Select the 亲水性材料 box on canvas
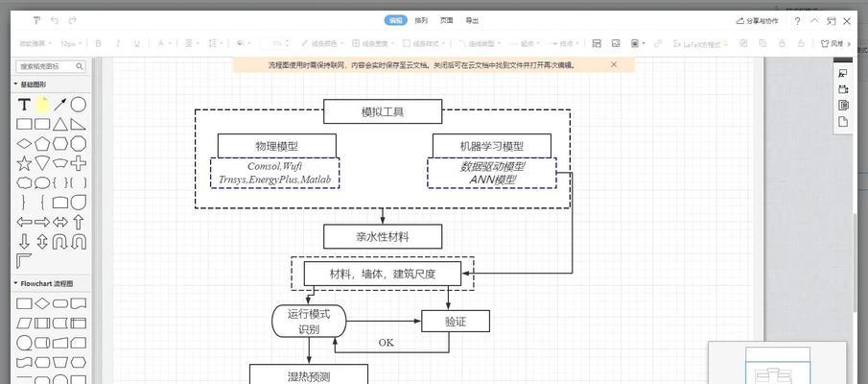 [x=383, y=236]
